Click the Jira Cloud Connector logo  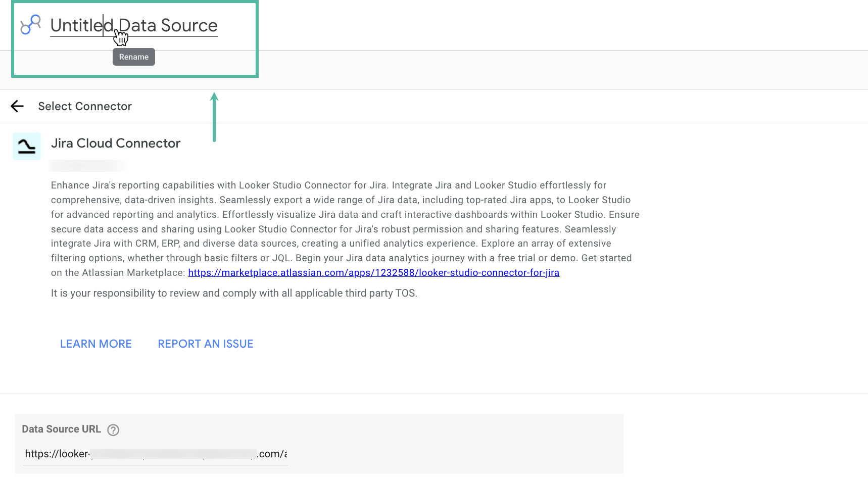pos(27,147)
